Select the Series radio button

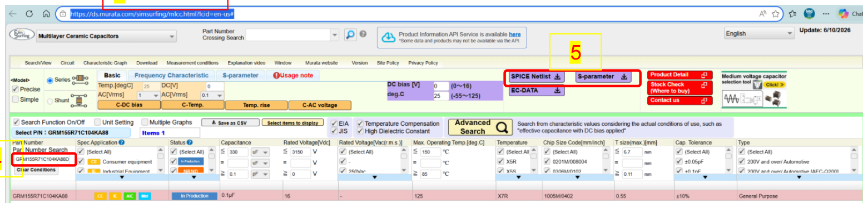coord(51,80)
